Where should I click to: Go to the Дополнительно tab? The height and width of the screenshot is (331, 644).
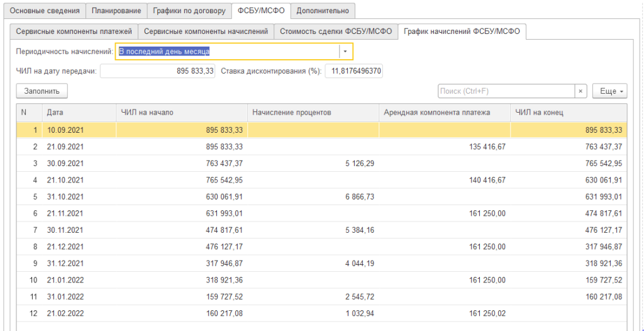323,11
